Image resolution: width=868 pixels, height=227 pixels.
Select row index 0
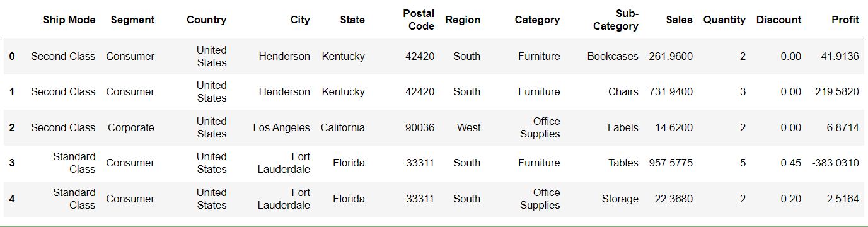pos(12,56)
